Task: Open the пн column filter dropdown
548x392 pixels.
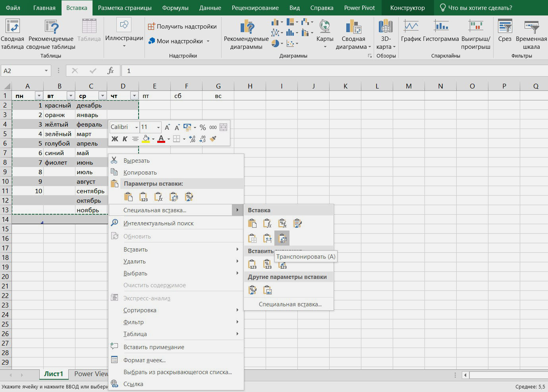Action: pyautogui.click(x=39, y=96)
